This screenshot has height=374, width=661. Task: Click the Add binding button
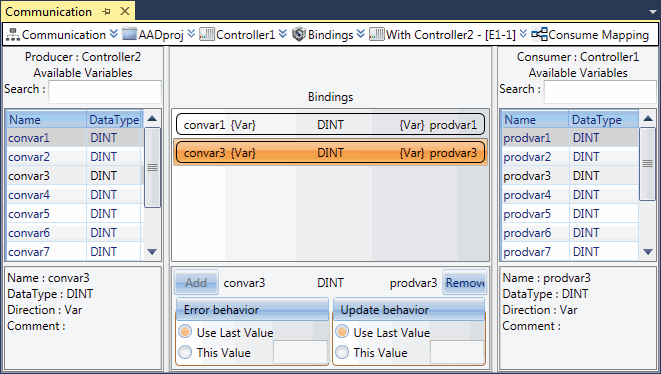pos(196,283)
